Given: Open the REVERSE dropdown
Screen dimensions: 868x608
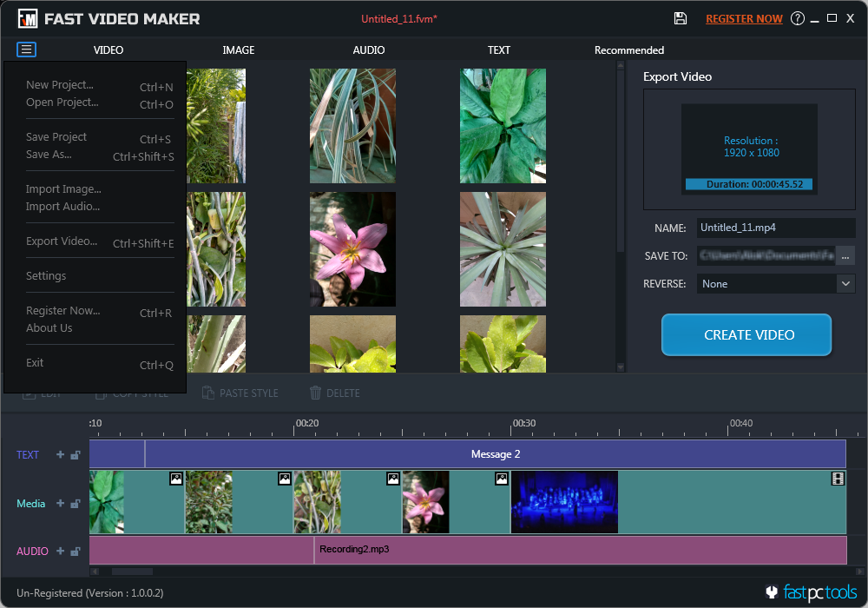Looking at the screenshot, I should point(845,284).
